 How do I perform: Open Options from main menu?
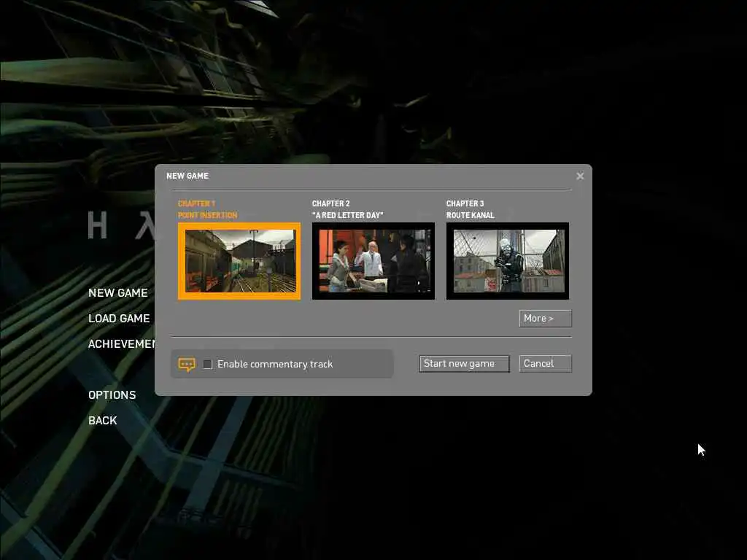[112, 395]
